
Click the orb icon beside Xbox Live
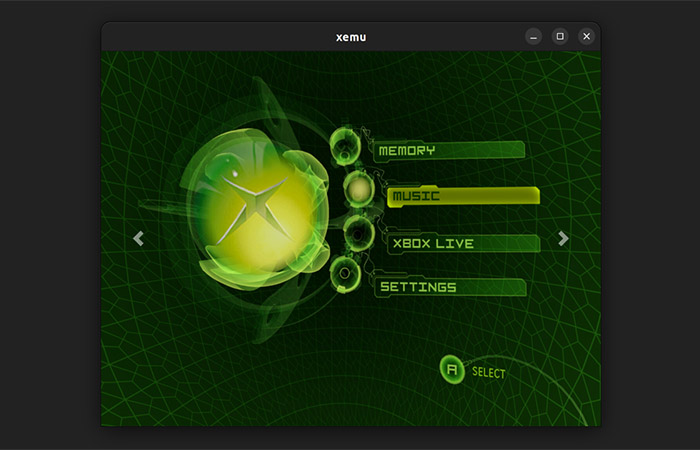point(358,234)
